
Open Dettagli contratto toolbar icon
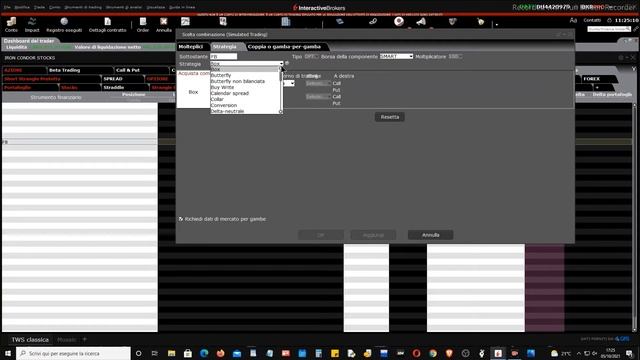[107, 24]
